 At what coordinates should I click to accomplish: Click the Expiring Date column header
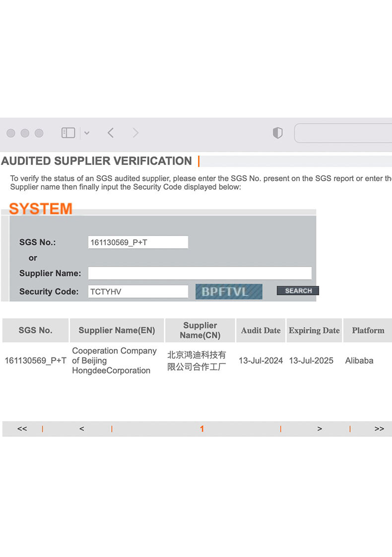314,330
